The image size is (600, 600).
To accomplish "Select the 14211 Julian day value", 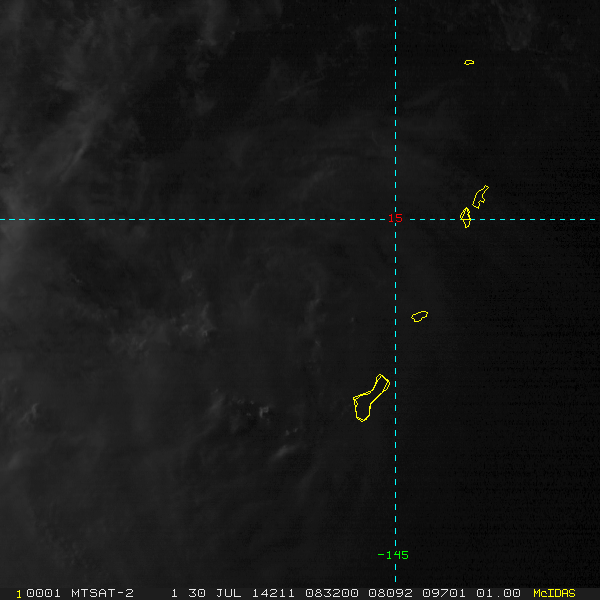I will [x=273, y=593].
